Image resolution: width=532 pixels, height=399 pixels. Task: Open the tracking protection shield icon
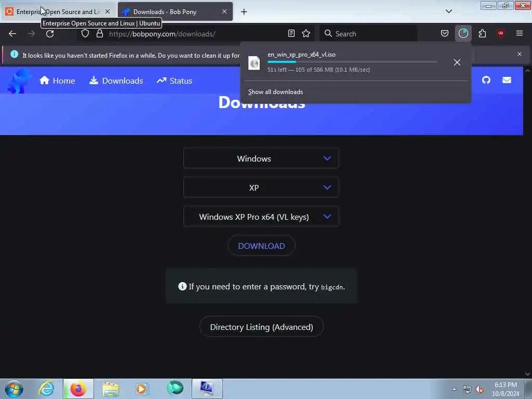(85, 34)
